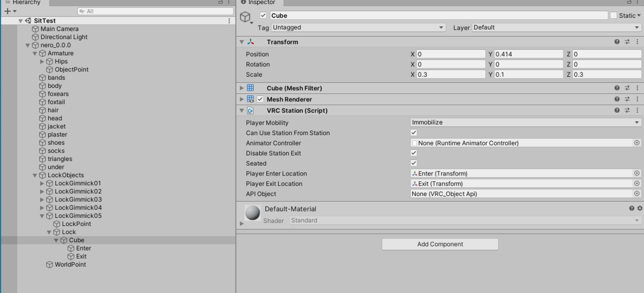Select Directional Light in Hierarchy
The height and width of the screenshot is (293, 644).
[x=64, y=37]
